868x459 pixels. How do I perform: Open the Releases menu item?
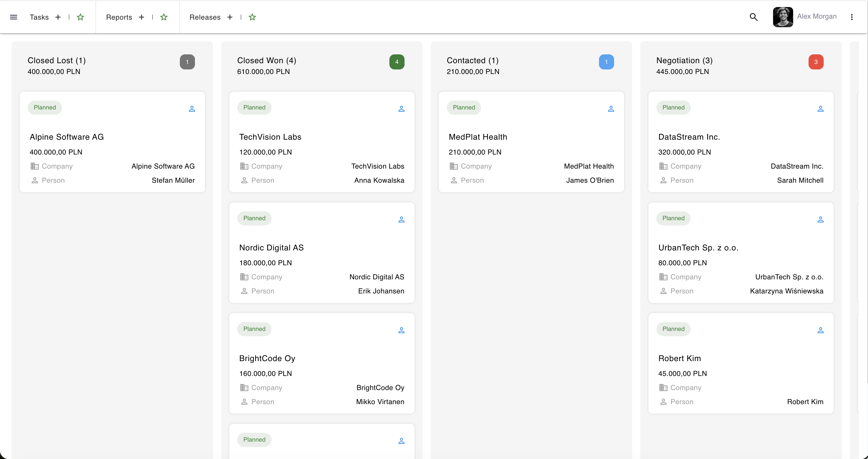pyautogui.click(x=205, y=17)
